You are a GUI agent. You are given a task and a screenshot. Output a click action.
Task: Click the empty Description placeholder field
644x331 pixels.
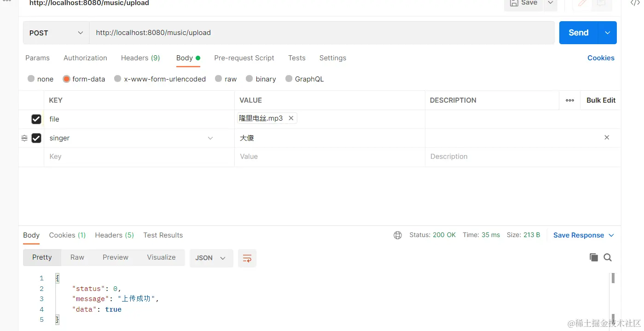click(523, 157)
